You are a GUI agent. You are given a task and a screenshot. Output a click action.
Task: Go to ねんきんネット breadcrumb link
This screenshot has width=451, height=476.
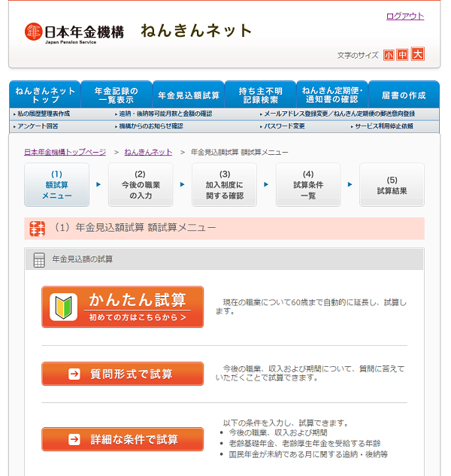coord(148,152)
